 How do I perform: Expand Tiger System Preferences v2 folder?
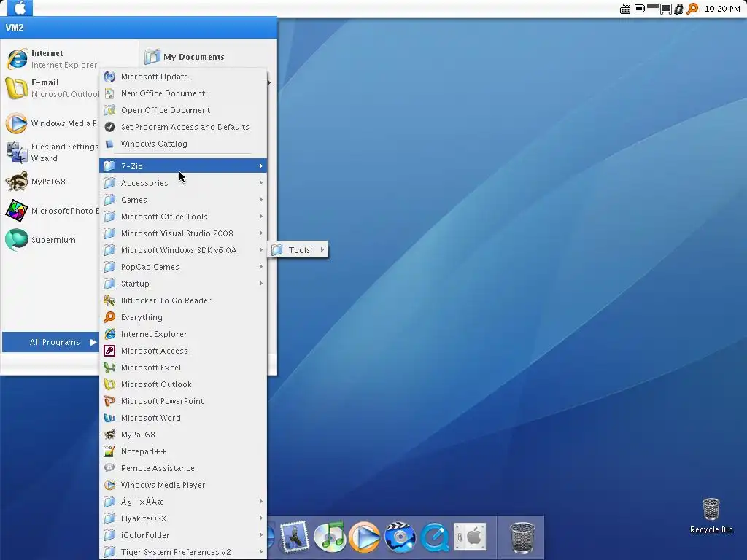coord(183,552)
